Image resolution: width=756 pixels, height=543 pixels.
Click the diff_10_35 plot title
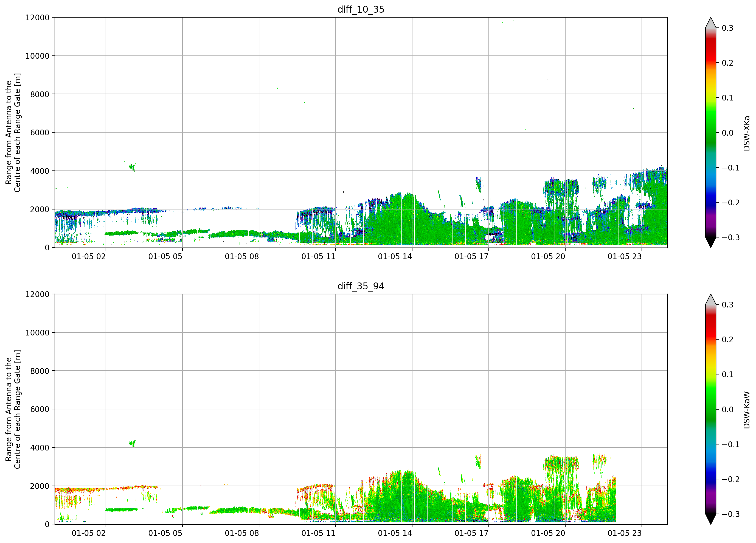tap(361, 9)
